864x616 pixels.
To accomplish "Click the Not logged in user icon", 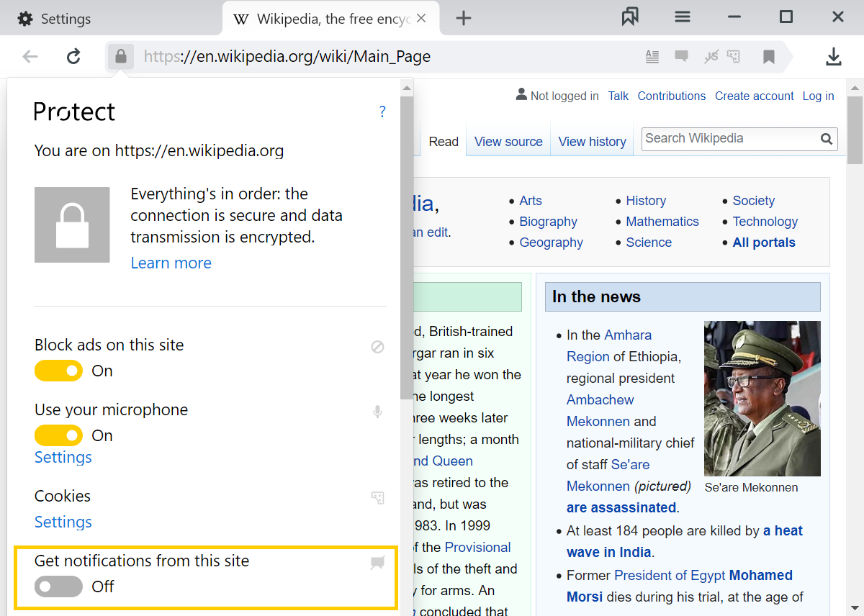I will [x=522, y=95].
